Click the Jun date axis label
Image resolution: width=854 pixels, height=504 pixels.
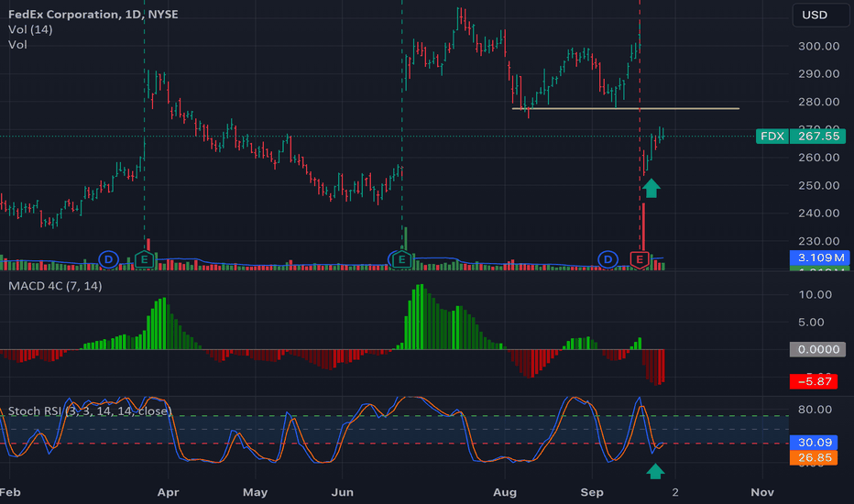tap(342, 493)
